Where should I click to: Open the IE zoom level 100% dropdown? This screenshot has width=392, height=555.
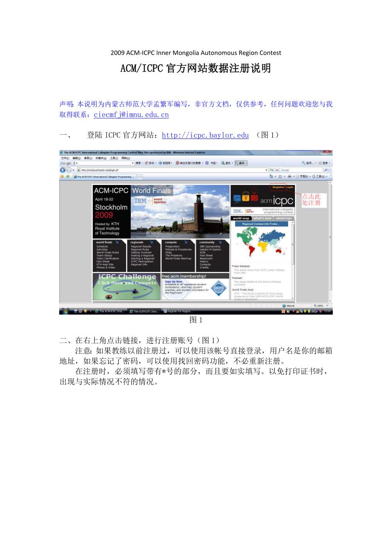[320, 306]
